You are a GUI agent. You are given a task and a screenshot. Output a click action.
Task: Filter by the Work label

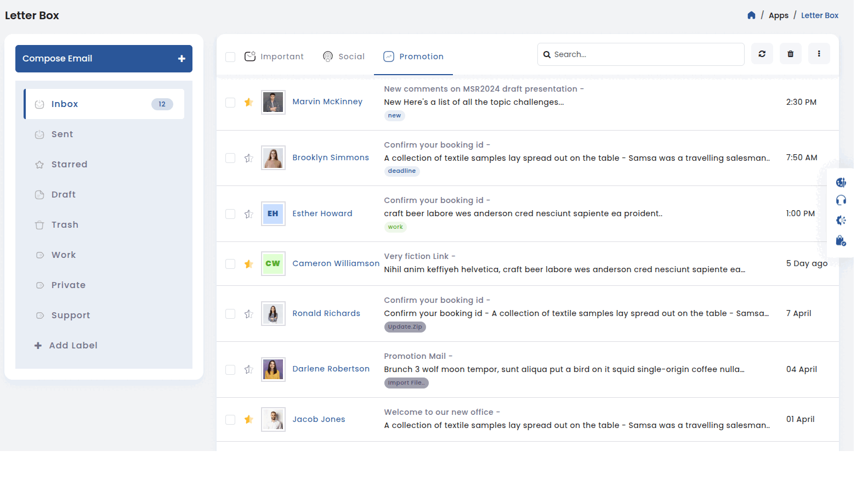104,255
